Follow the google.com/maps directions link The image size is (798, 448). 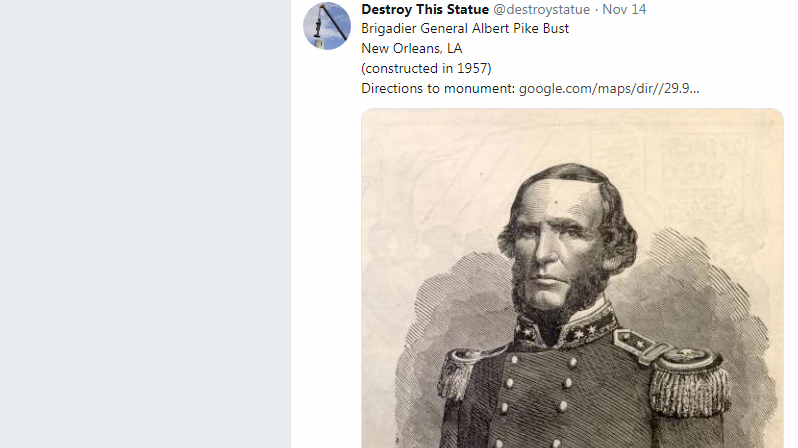pyautogui.click(x=609, y=88)
